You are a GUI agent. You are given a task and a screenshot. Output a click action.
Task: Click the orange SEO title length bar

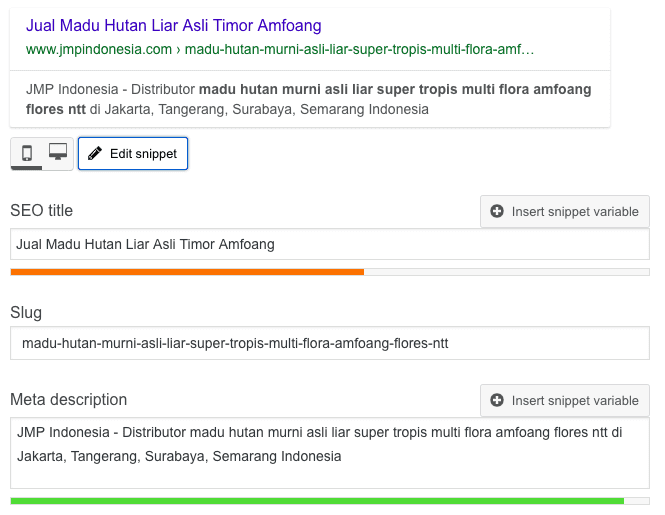tap(187, 271)
